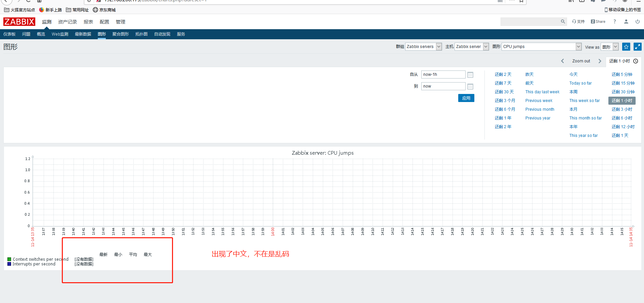This screenshot has width=644, height=303.
Task: Click the ZABBIX logo
Action: pos(19,22)
